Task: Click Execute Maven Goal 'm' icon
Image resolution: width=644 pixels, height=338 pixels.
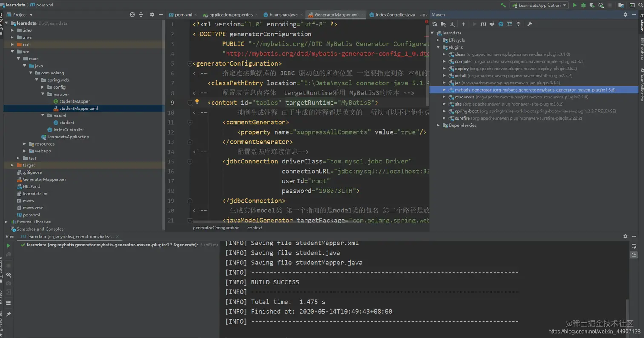Action: click(483, 24)
